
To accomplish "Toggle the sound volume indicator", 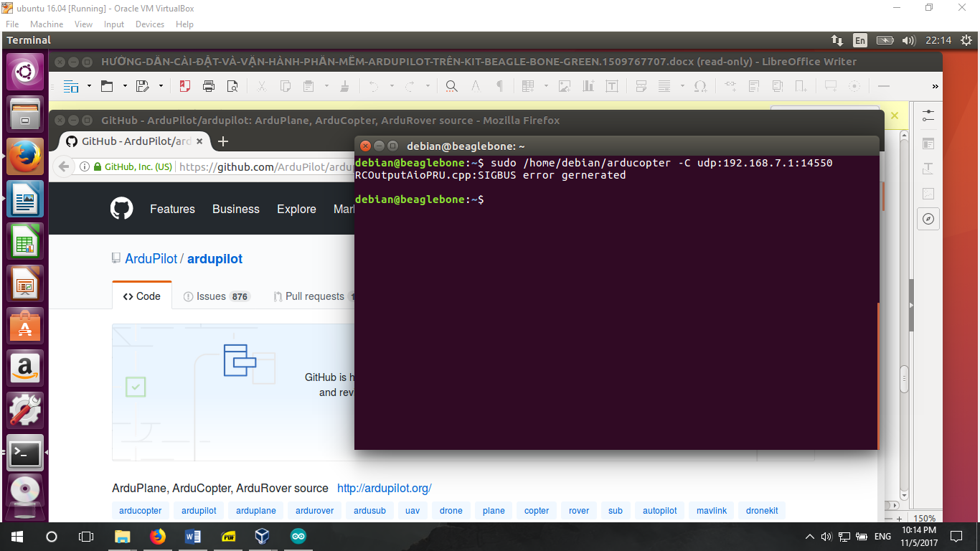I will 908,40.
